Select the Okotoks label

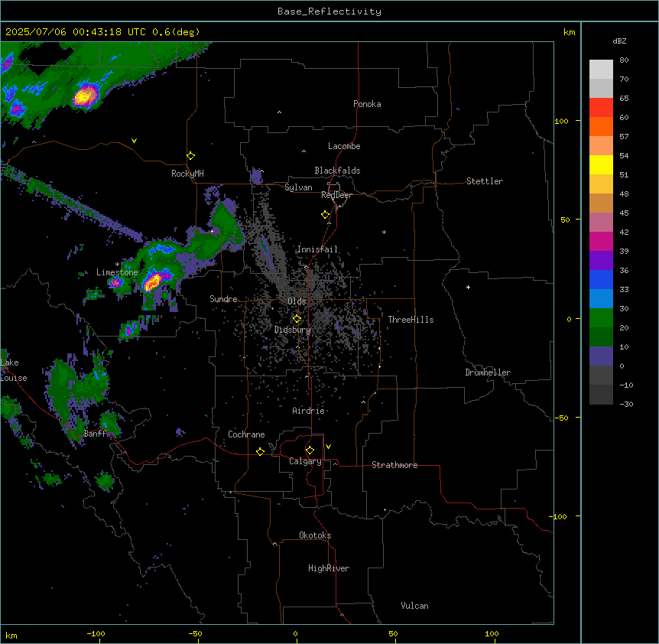[315, 535]
